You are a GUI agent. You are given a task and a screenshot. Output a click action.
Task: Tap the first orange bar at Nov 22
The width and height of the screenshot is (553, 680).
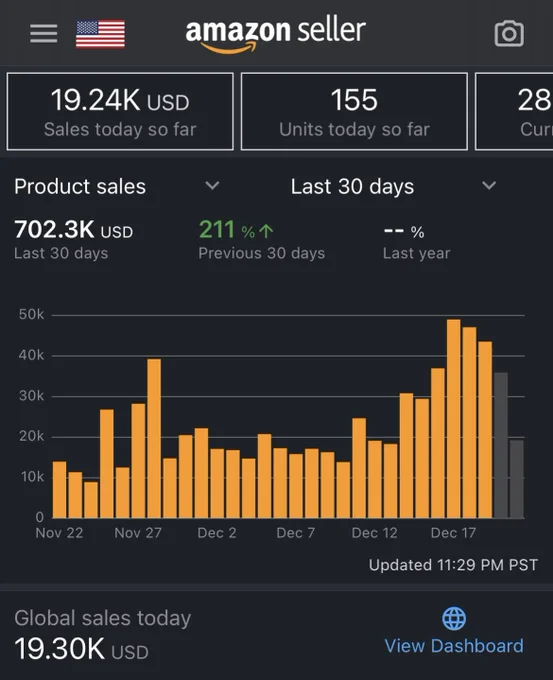[x=59, y=490]
